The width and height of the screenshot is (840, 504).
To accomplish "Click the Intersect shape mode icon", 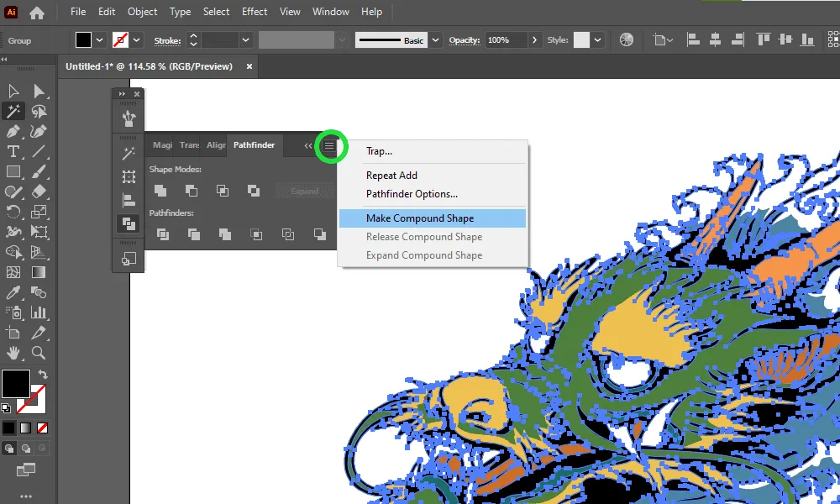I will pos(223,190).
